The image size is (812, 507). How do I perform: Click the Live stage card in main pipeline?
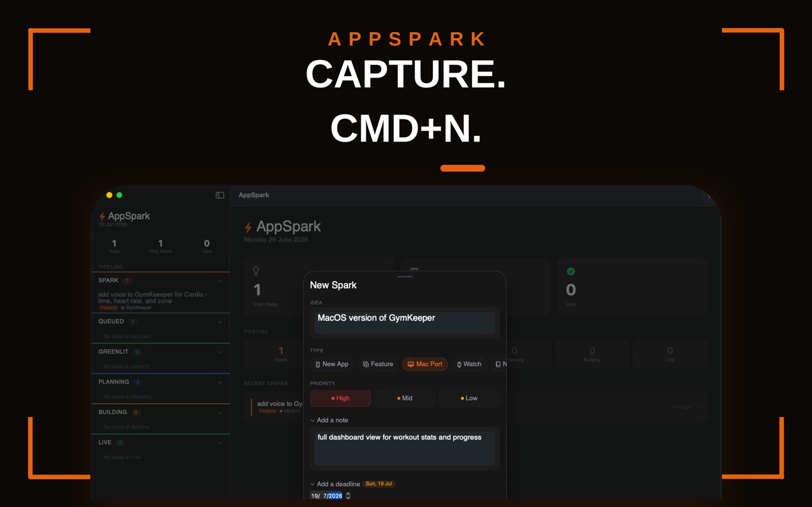click(x=670, y=354)
